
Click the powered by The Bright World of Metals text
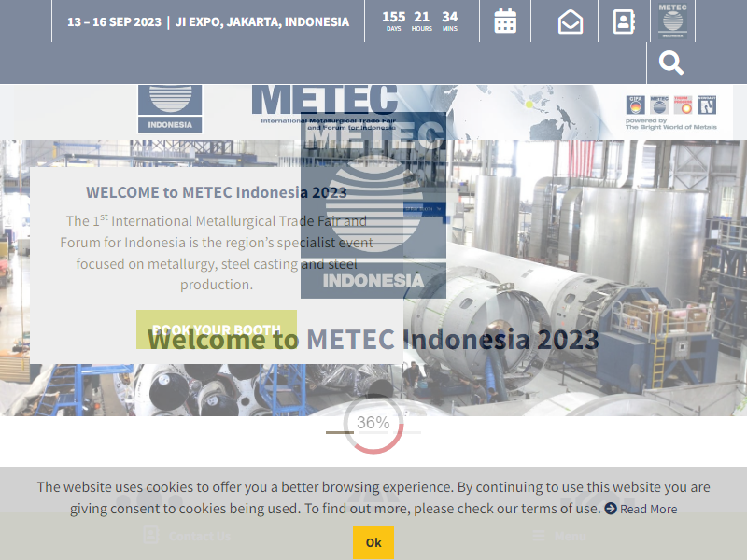click(670, 124)
